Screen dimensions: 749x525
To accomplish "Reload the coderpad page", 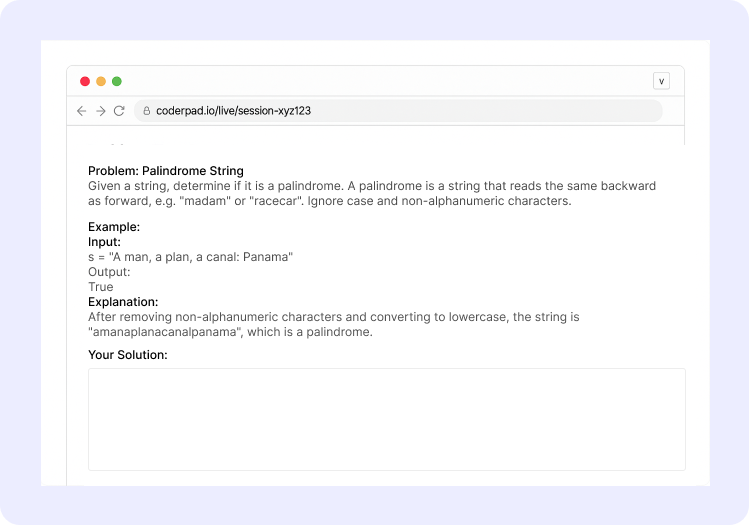I will [x=119, y=111].
